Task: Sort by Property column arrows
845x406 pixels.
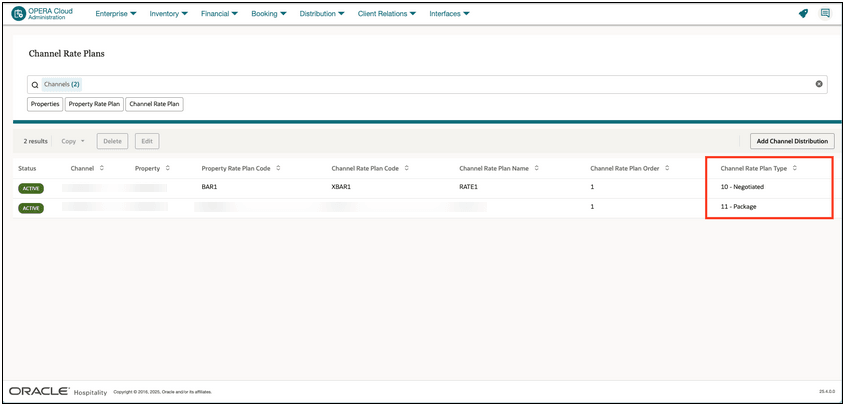Action: coord(168,168)
